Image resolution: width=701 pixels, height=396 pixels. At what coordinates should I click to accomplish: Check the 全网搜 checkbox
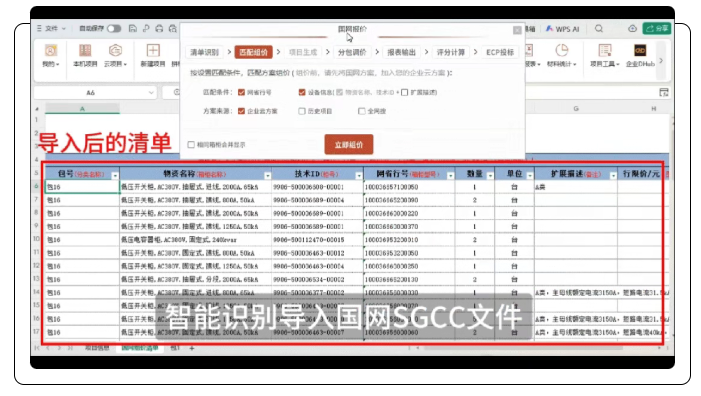[361, 111]
